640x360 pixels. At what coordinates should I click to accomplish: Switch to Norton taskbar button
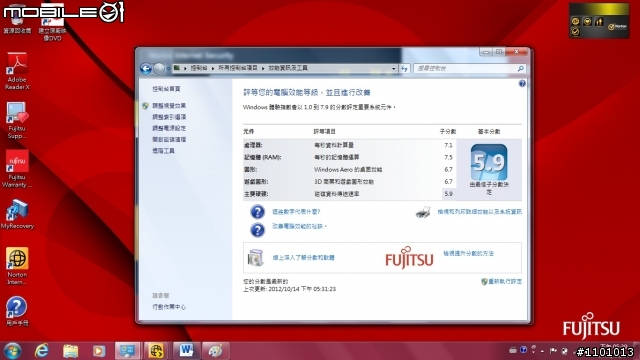pyautogui.click(x=156, y=351)
